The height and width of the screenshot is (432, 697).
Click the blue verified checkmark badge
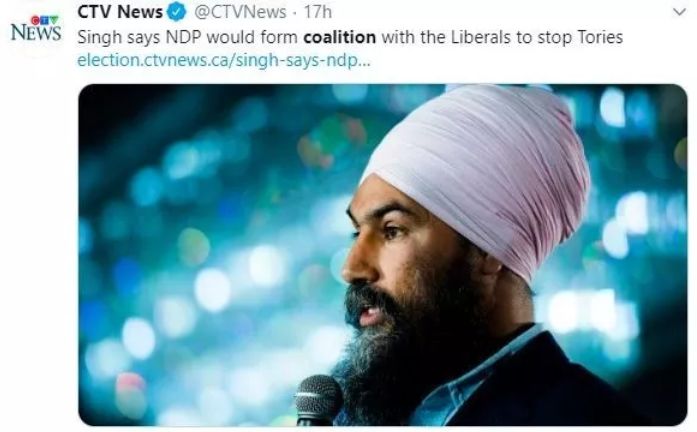(x=176, y=12)
